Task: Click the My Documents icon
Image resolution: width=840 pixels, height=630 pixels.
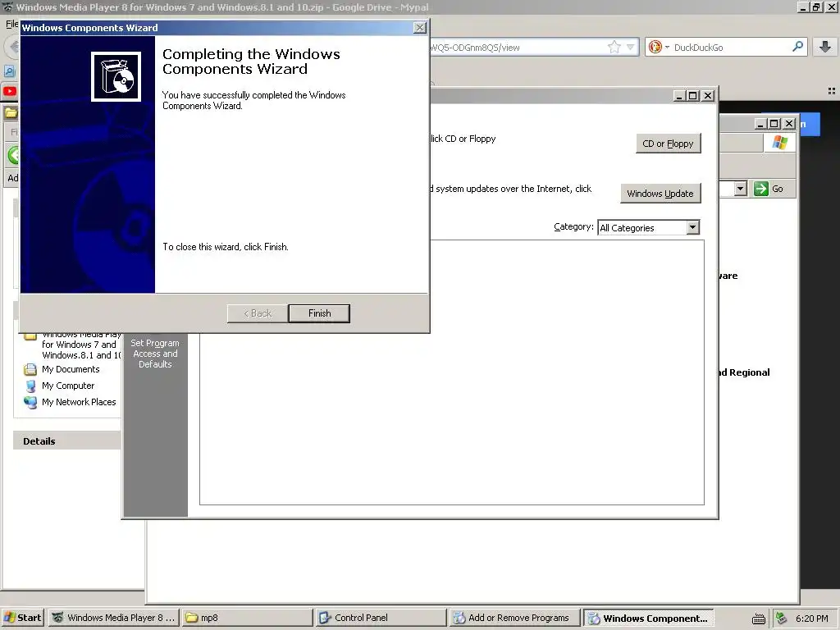Action: (x=30, y=370)
